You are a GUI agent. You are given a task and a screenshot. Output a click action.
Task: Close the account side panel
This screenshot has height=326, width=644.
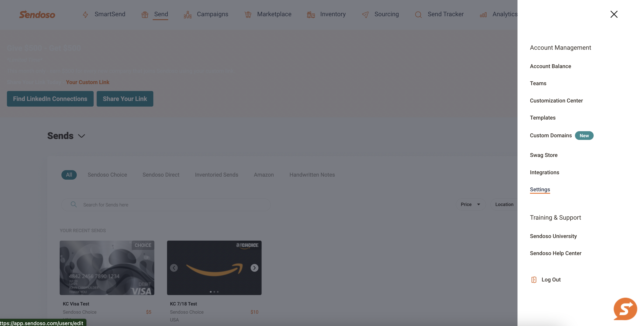(x=614, y=14)
